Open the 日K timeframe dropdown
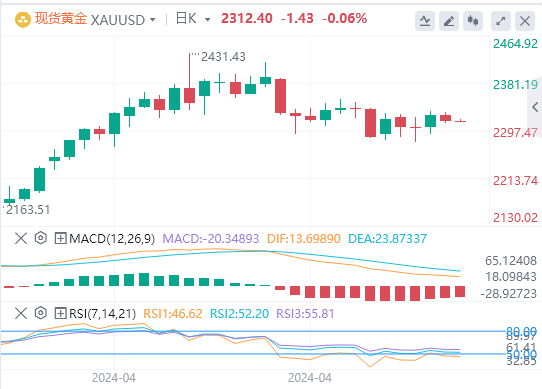 [207, 20]
